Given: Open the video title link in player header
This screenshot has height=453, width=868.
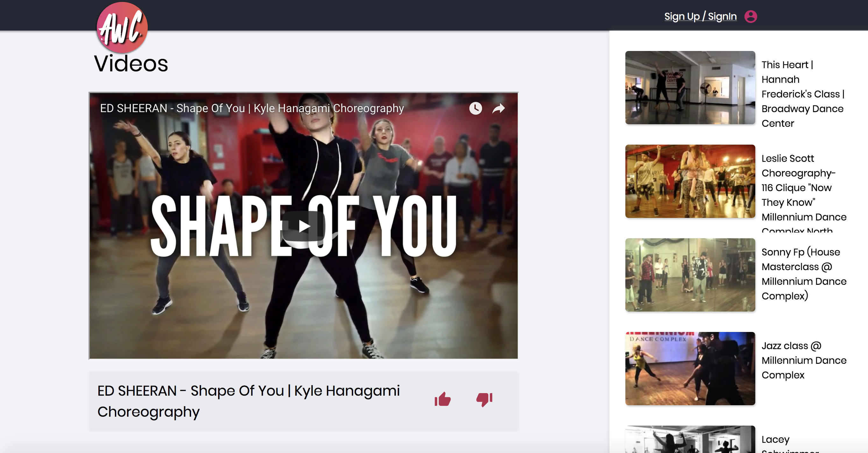Looking at the screenshot, I should point(252,108).
